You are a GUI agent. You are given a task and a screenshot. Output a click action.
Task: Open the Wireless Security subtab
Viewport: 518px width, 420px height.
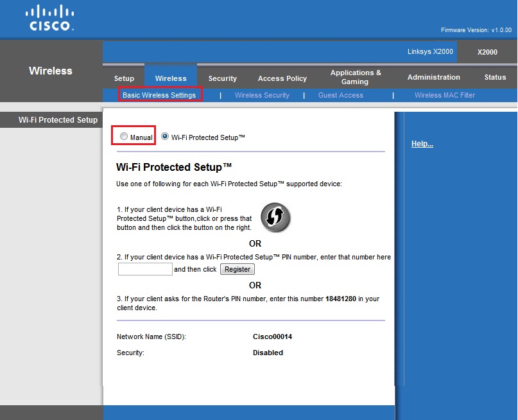point(262,95)
